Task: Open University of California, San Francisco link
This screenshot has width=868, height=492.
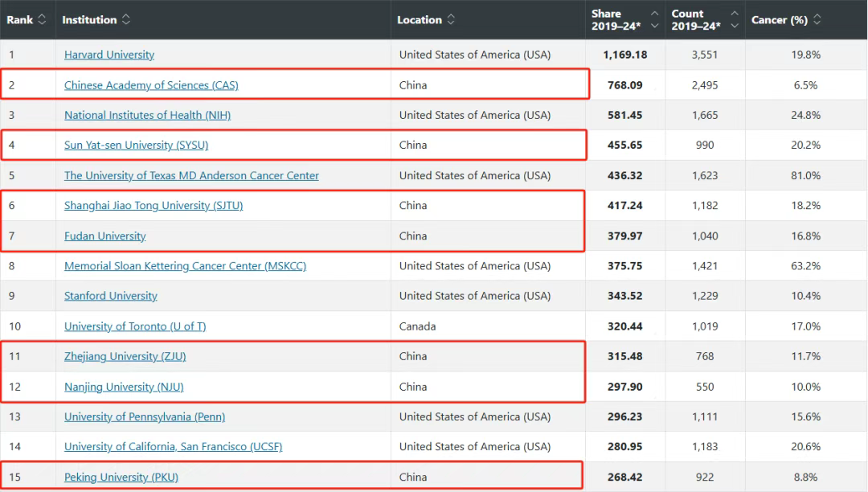Action: (174, 446)
